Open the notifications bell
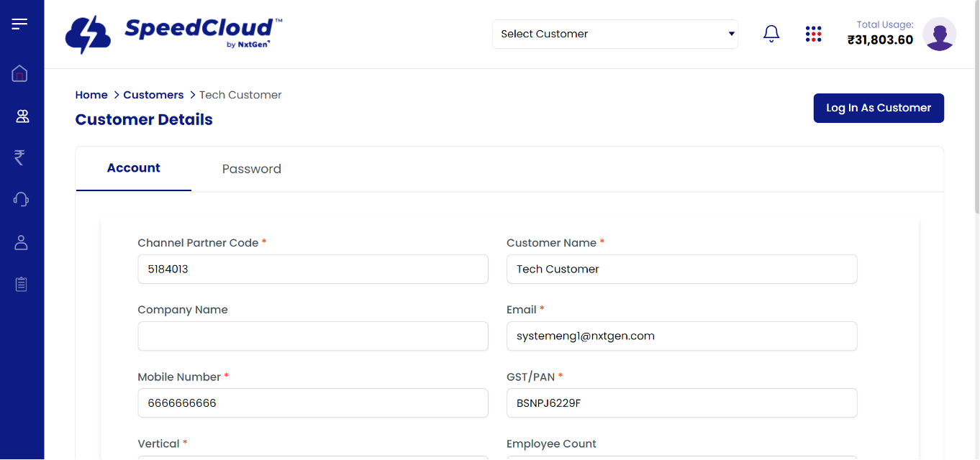This screenshot has height=460, width=980. tap(771, 33)
